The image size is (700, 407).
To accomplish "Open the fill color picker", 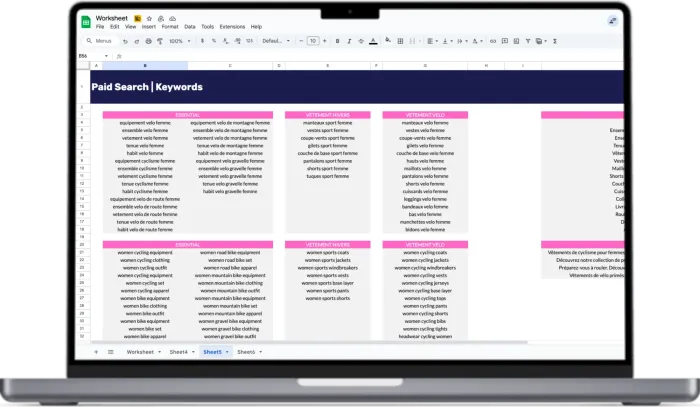I will tap(388, 41).
